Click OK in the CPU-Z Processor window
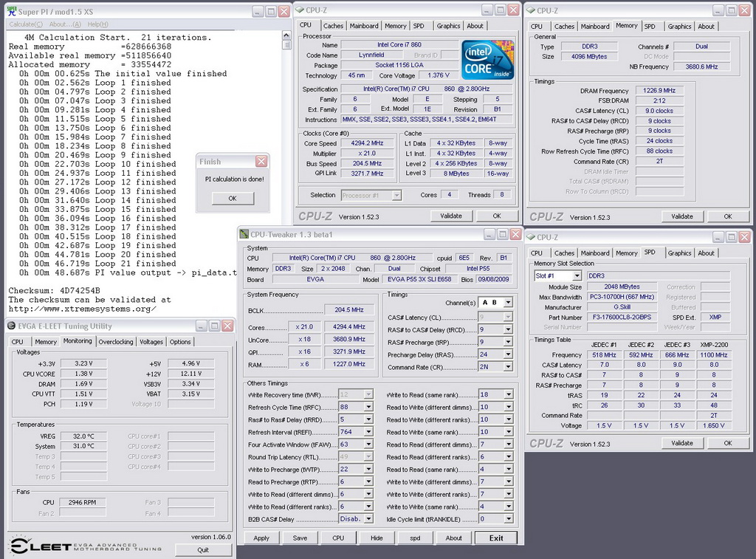Image resolution: width=756 pixels, height=559 pixels. tap(497, 216)
